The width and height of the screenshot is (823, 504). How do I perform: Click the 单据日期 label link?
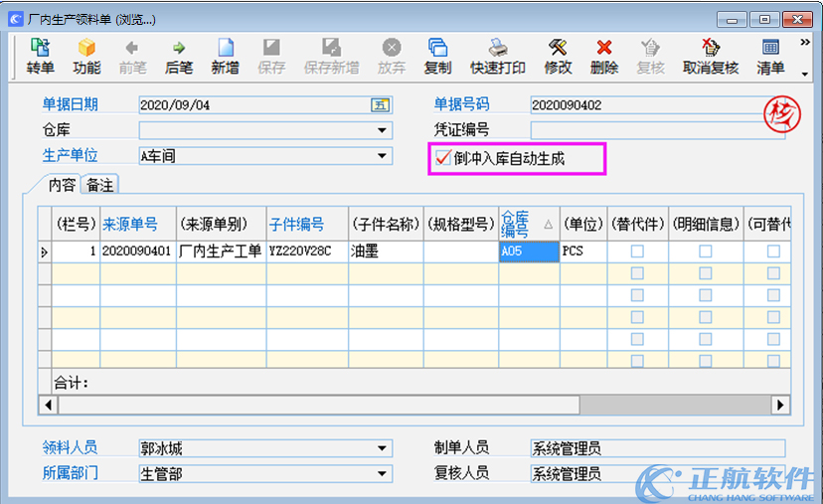[70, 104]
